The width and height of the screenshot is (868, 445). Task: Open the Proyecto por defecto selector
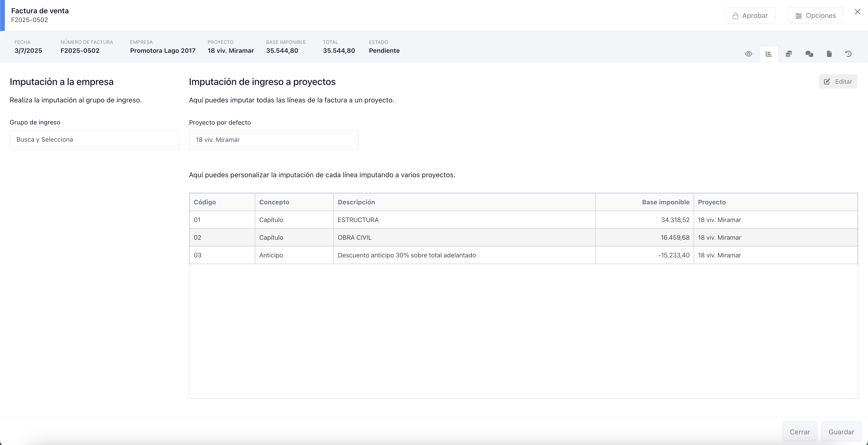(274, 140)
